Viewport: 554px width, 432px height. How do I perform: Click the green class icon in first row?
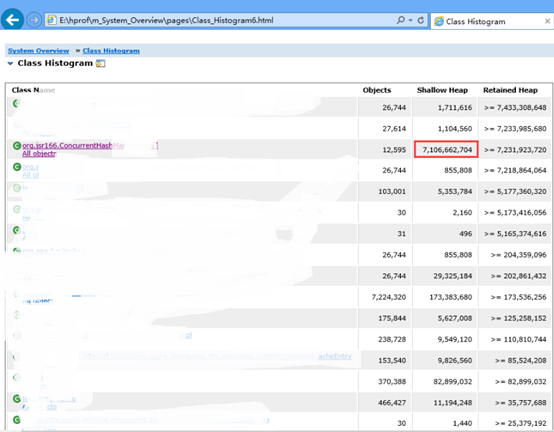[x=16, y=103]
